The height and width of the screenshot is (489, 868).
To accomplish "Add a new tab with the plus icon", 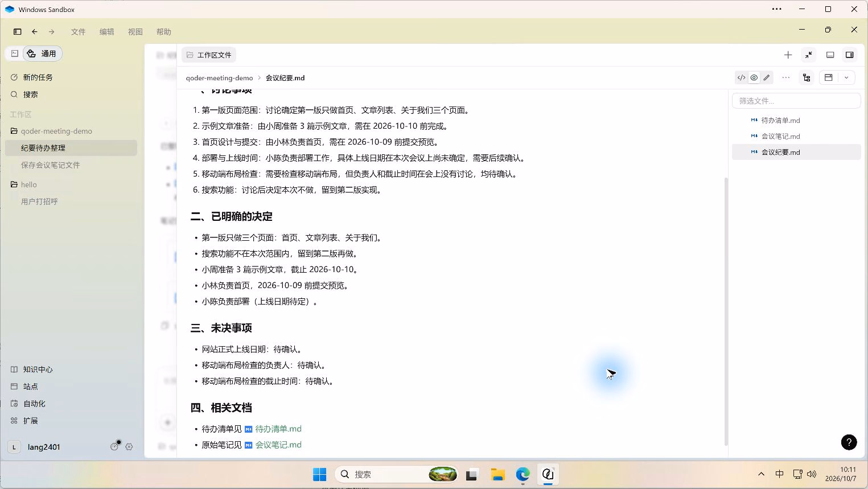I will tap(788, 55).
